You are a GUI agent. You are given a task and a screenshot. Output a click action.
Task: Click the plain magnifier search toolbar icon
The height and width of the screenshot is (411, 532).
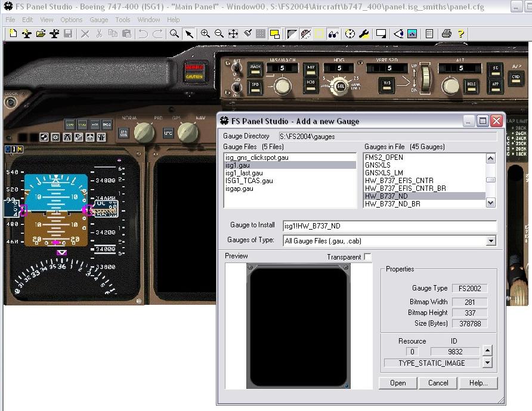(x=174, y=33)
